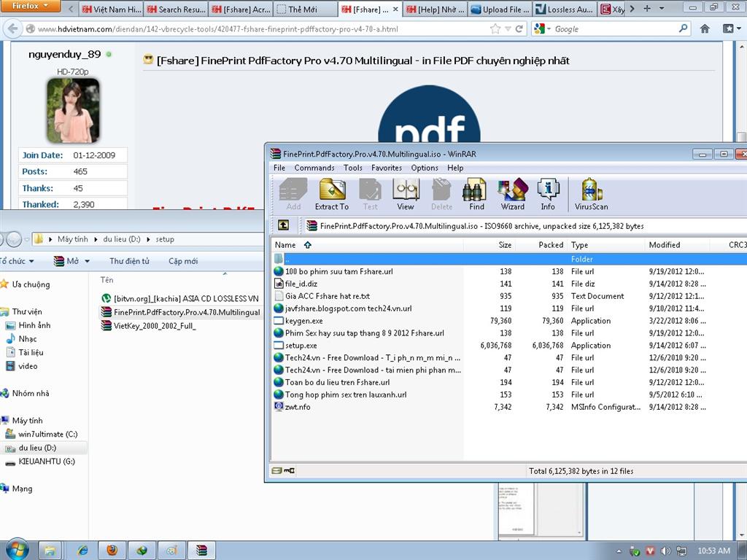Go to the Firefox home page
This screenshot has width=747, height=560.
[705, 28]
